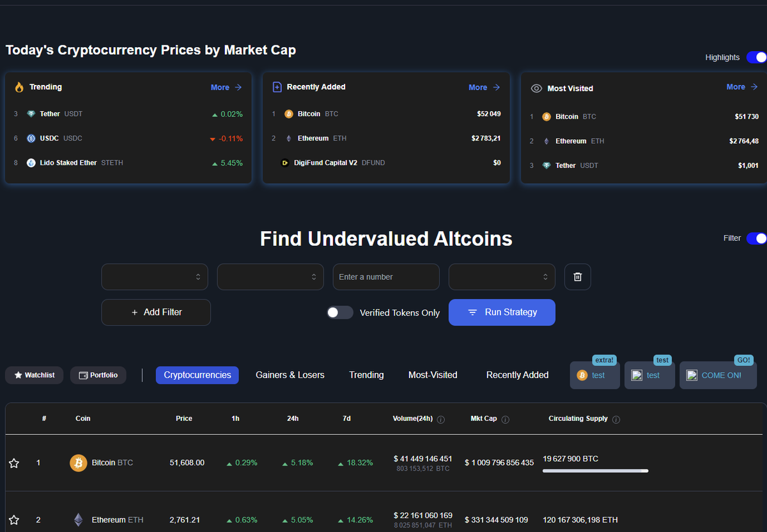
Task: Click Tether logo in Trending card
Action: pos(31,114)
